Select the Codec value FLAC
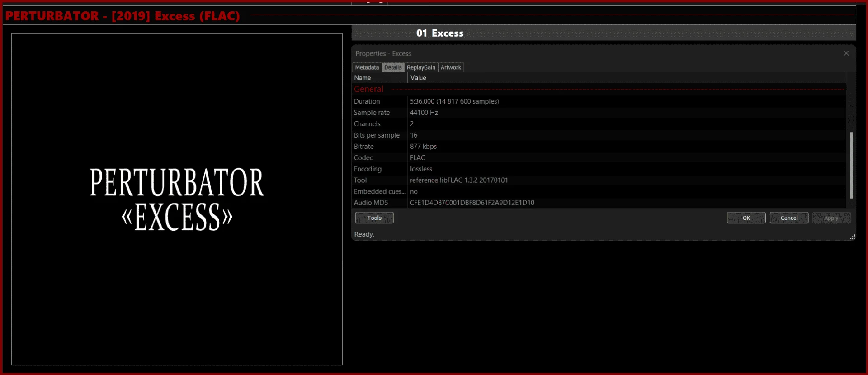 tap(417, 158)
